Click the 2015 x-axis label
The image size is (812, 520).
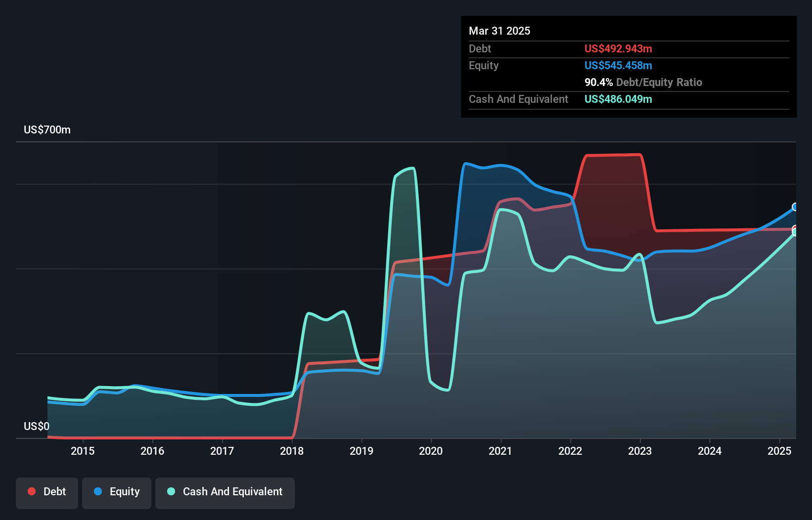[83, 451]
